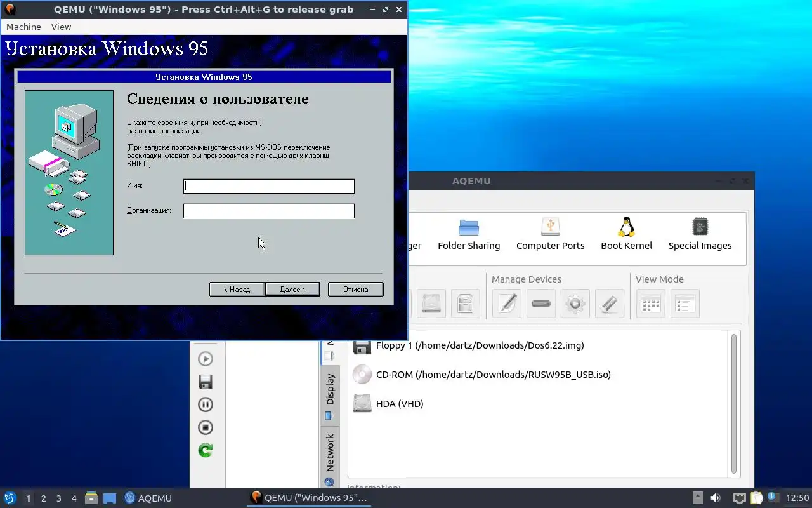Open Folder Sharing settings in AQEMU
Screen dimensions: 812x508
tap(469, 234)
